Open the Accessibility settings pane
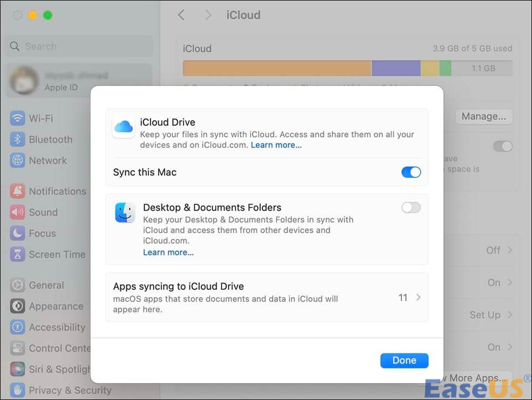Viewport: 532px width, 400px height. (56, 327)
